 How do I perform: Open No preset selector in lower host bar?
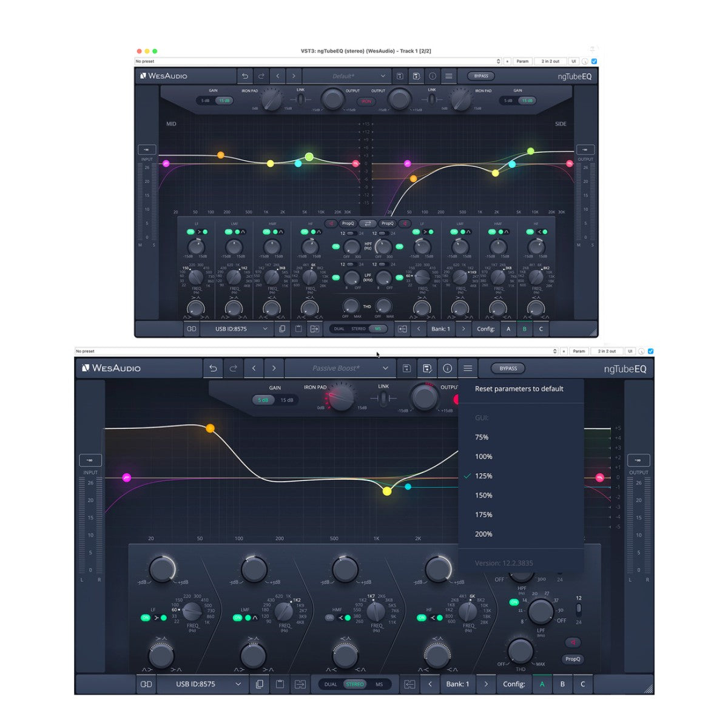click(316, 351)
